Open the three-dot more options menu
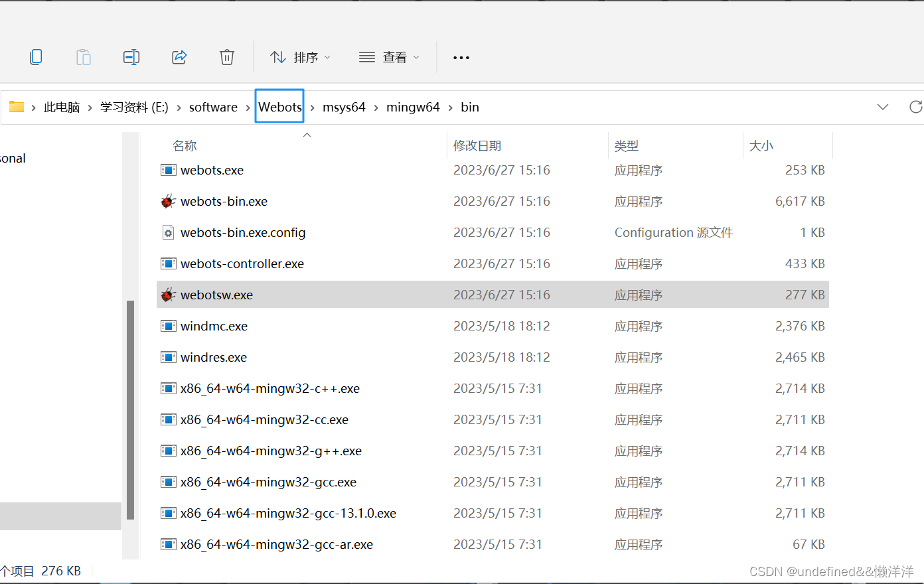The height and width of the screenshot is (584, 924). [461, 58]
